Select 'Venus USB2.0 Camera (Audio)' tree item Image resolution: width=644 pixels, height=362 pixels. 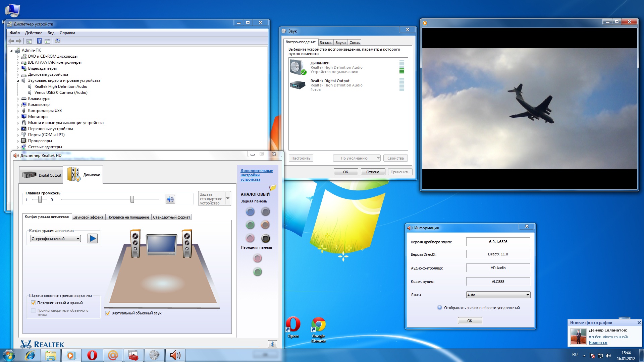[x=61, y=93]
